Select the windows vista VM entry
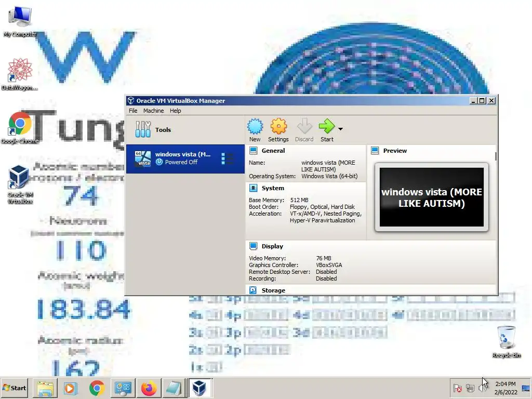This screenshot has width=532, height=399. 185,159
